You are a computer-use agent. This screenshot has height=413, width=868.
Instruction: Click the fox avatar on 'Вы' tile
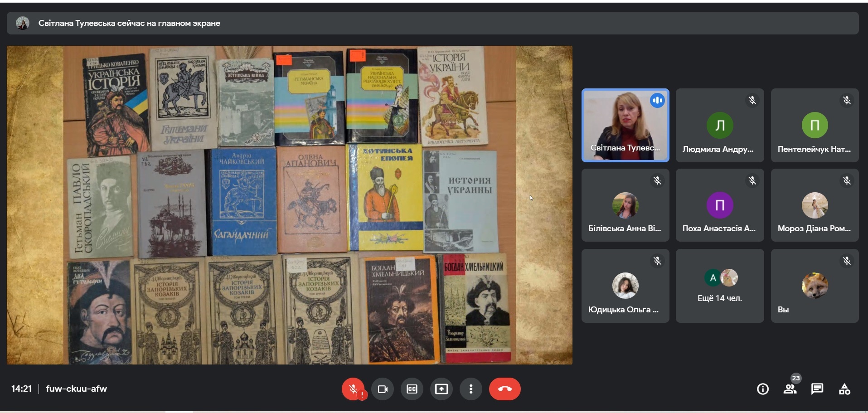(x=815, y=286)
